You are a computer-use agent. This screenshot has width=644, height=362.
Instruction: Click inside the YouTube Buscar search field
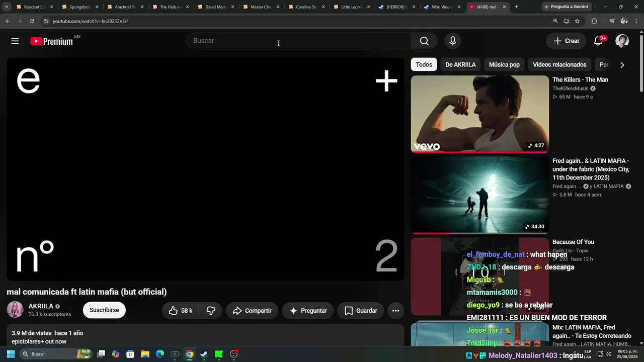pos(298,41)
